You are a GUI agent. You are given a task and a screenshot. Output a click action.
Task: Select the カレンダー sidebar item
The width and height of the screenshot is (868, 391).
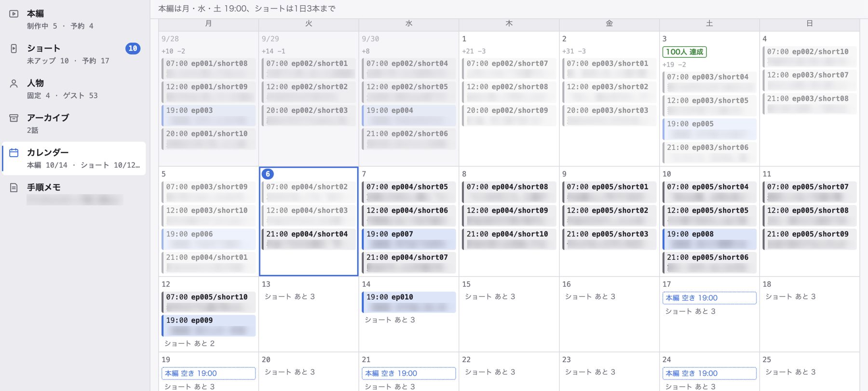point(74,158)
